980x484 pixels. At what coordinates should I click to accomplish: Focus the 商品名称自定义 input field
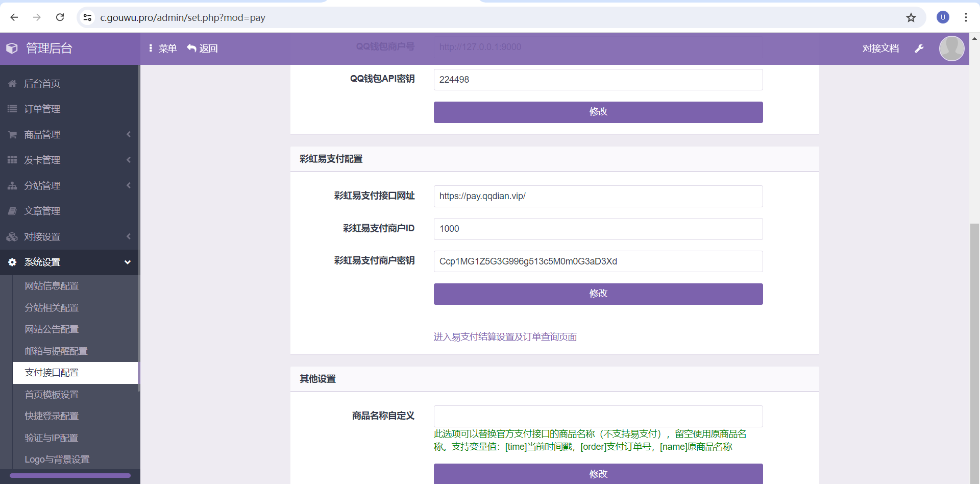pos(598,417)
